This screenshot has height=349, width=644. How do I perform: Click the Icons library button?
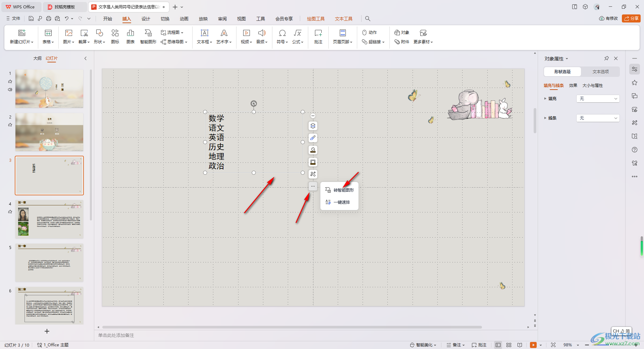(x=115, y=37)
